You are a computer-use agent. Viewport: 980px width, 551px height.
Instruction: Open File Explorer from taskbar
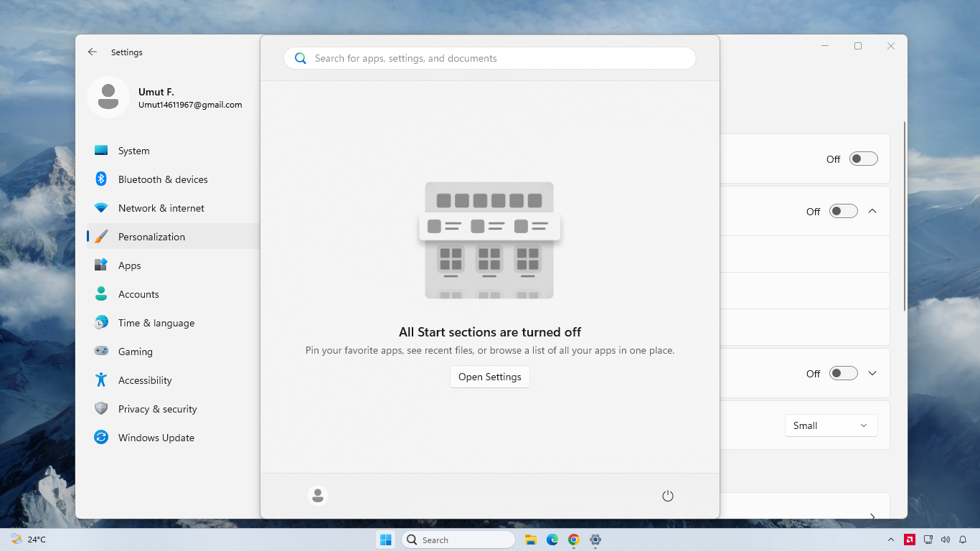click(531, 540)
